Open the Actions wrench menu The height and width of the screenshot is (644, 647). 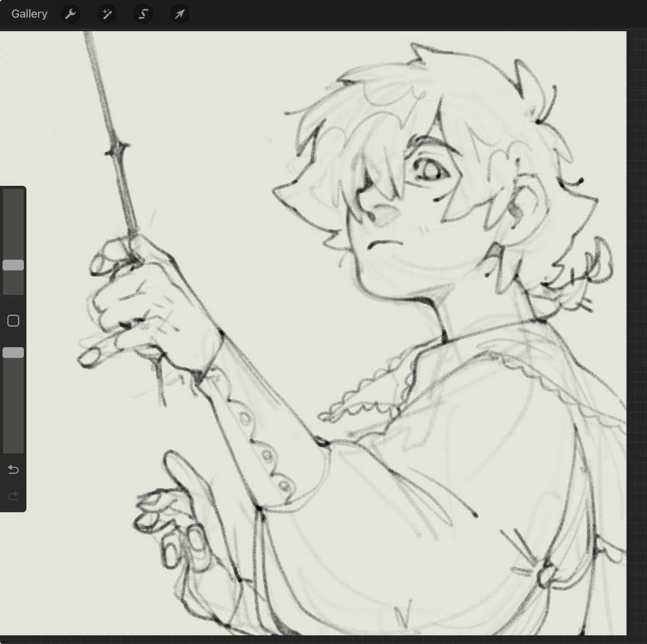71,14
